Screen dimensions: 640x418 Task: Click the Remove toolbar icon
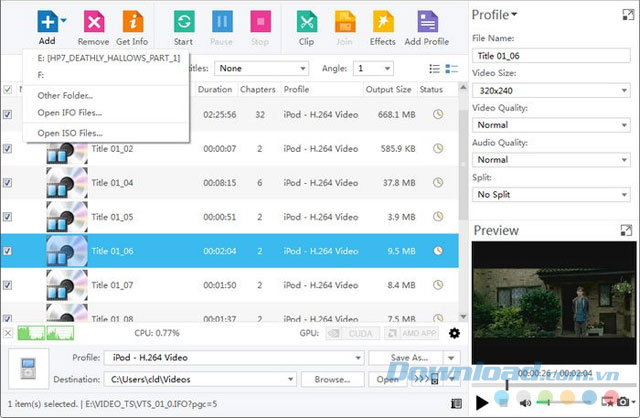93,27
